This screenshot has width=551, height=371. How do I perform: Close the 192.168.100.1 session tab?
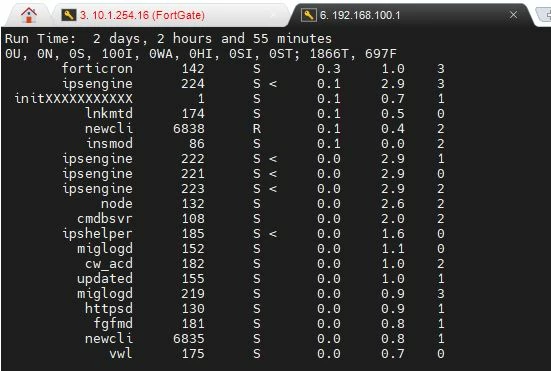click(513, 15)
